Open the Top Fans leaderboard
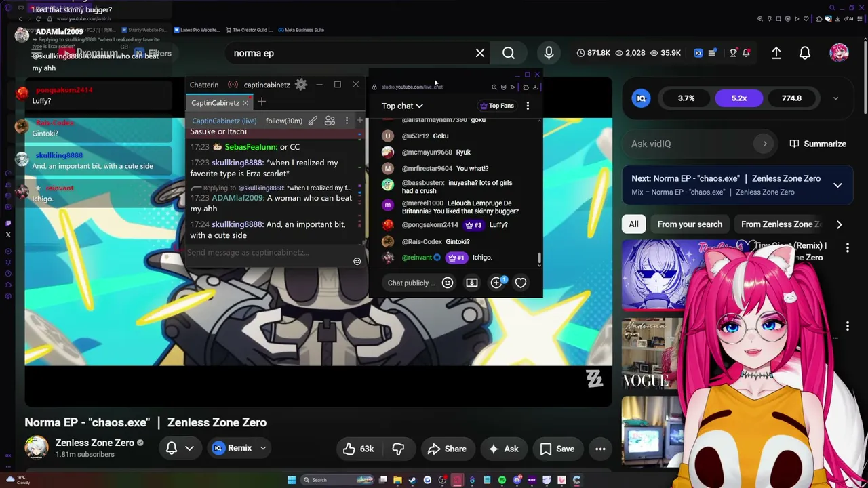 (497, 106)
